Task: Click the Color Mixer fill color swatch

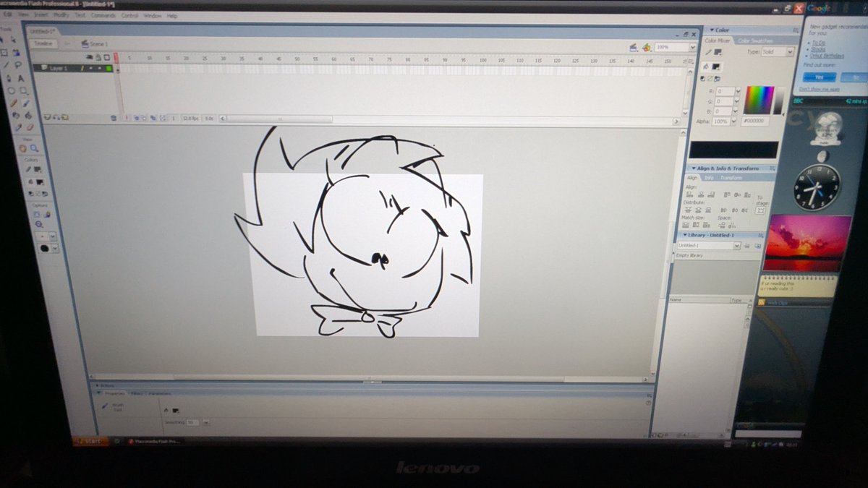Action: click(x=716, y=67)
